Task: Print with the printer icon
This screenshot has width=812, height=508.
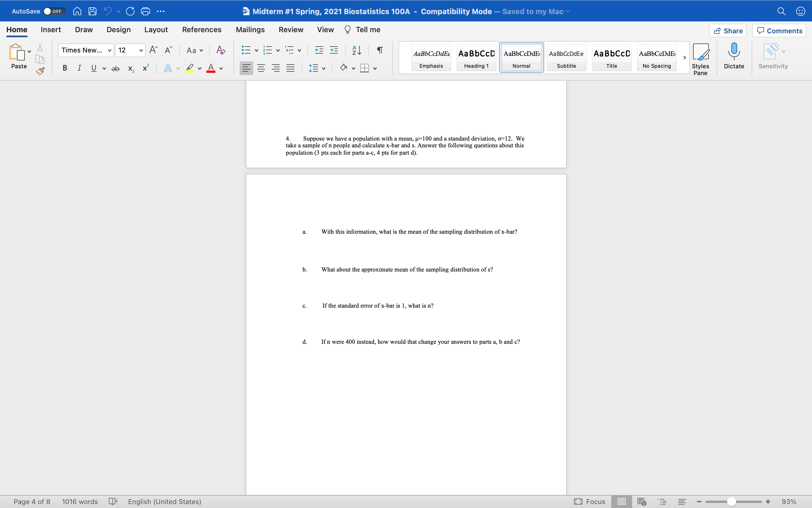Action: point(145,11)
